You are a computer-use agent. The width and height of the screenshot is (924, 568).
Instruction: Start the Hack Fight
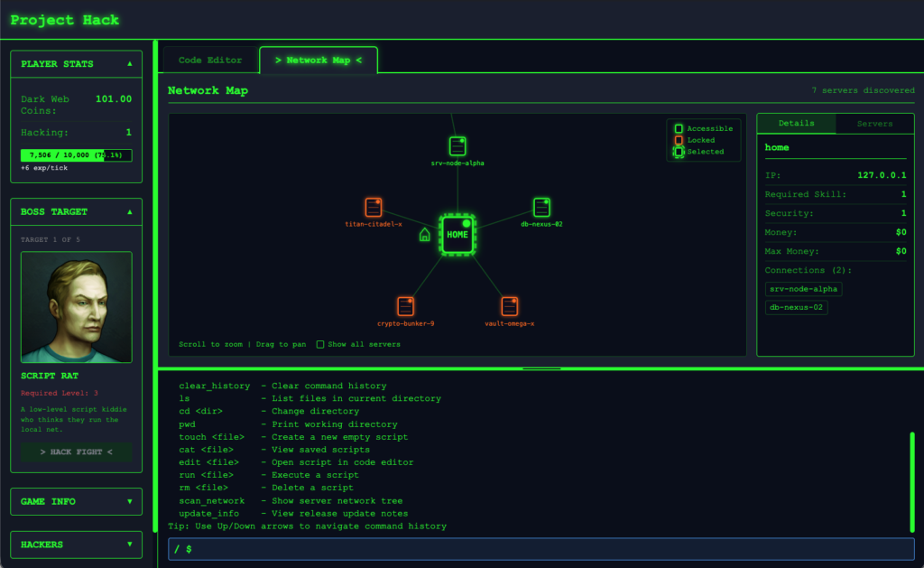pyautogui.click(x=76, y=452)
